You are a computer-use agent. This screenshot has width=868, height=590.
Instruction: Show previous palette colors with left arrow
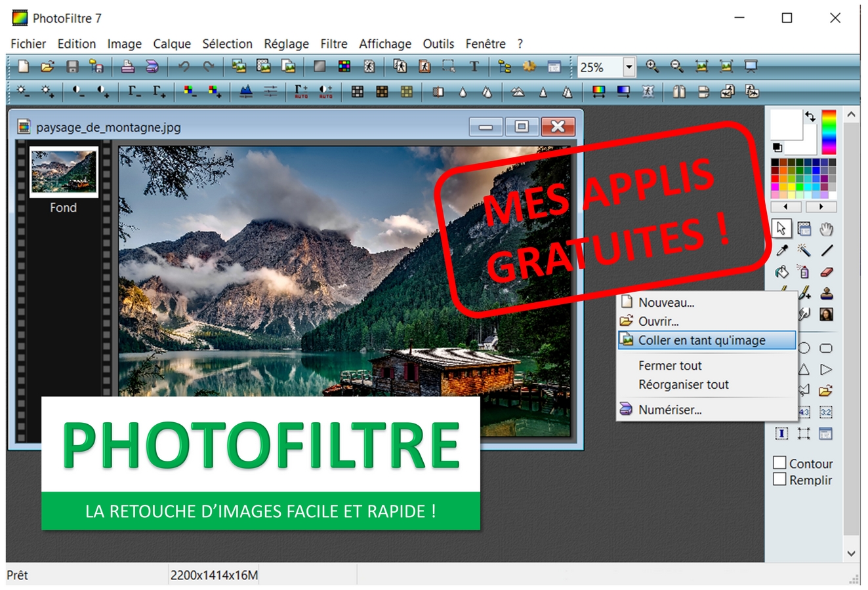point(786,206)
